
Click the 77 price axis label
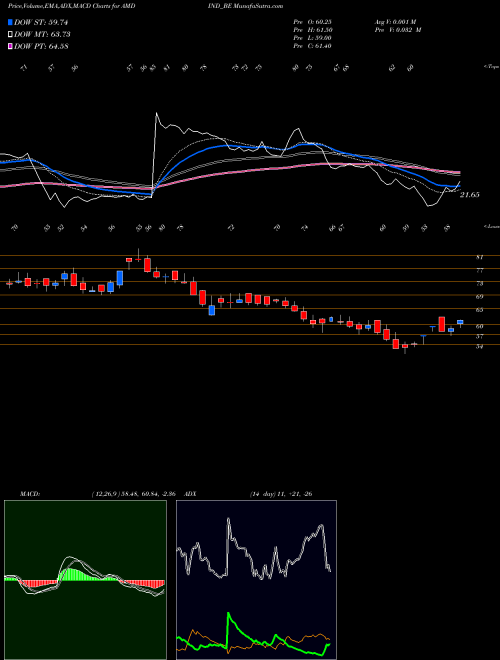click(x=479, y=270)
